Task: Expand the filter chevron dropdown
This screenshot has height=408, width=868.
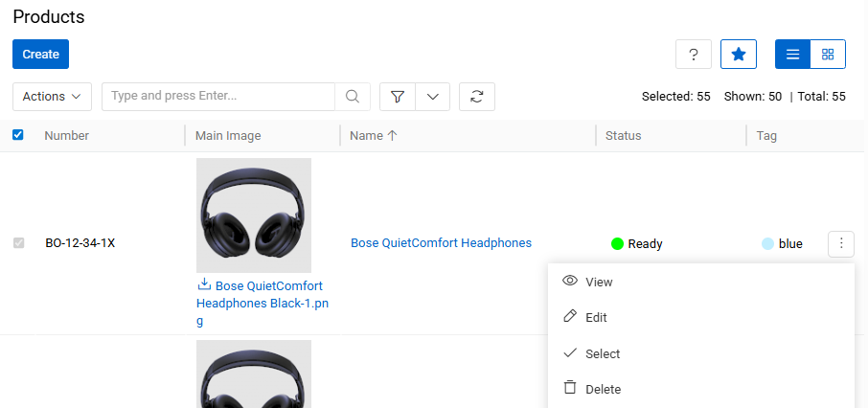Action: (x=432, y=97)
